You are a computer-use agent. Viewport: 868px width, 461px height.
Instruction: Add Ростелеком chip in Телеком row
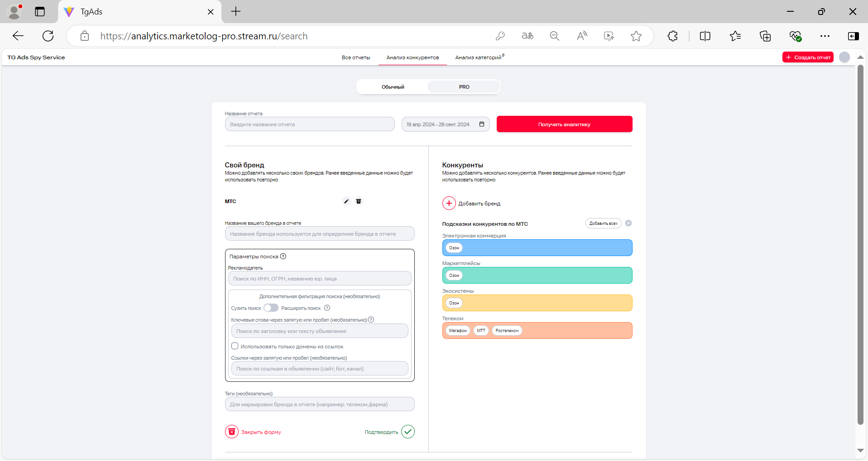click(507, 330)
